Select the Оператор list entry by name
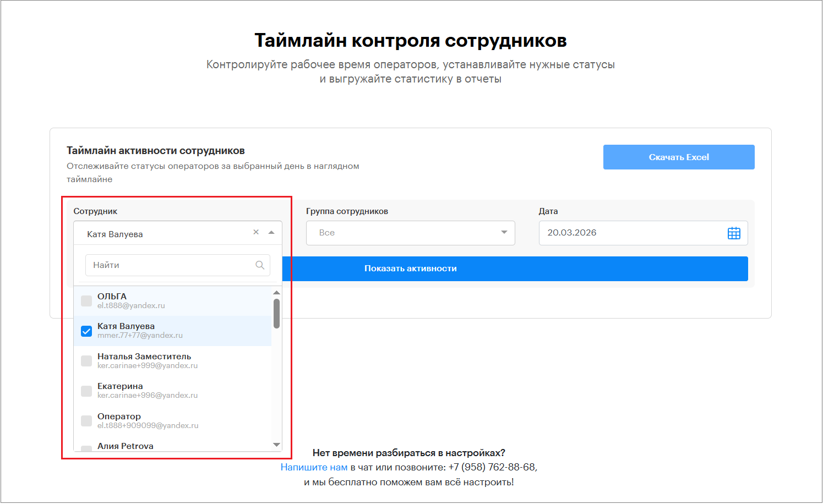 click(x=119, y=417)
